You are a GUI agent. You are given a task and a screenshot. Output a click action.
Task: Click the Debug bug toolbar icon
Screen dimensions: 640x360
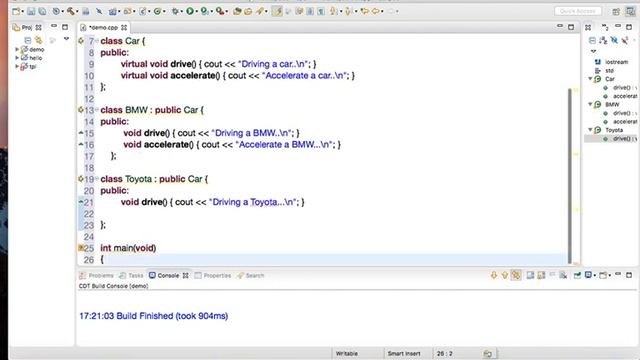175,11
